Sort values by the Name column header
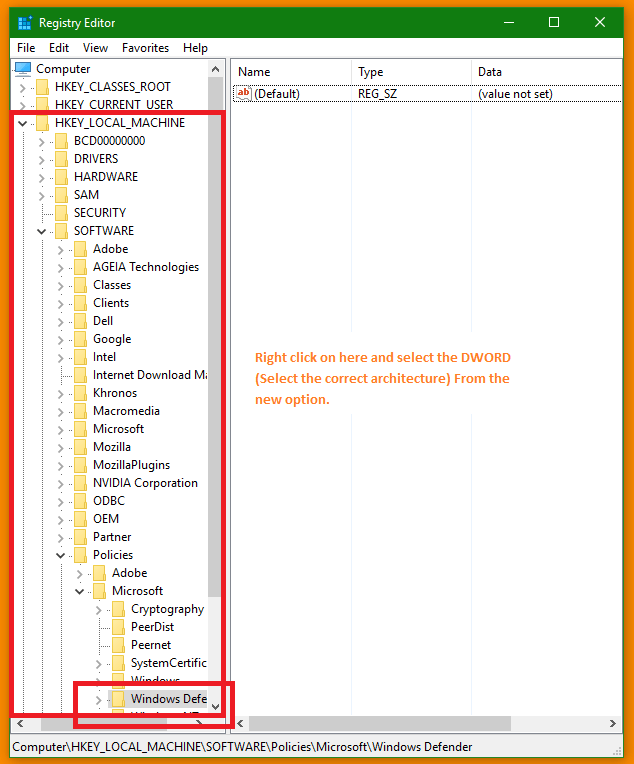Screen dimensions: 634x764 click(x=290, y=72)
